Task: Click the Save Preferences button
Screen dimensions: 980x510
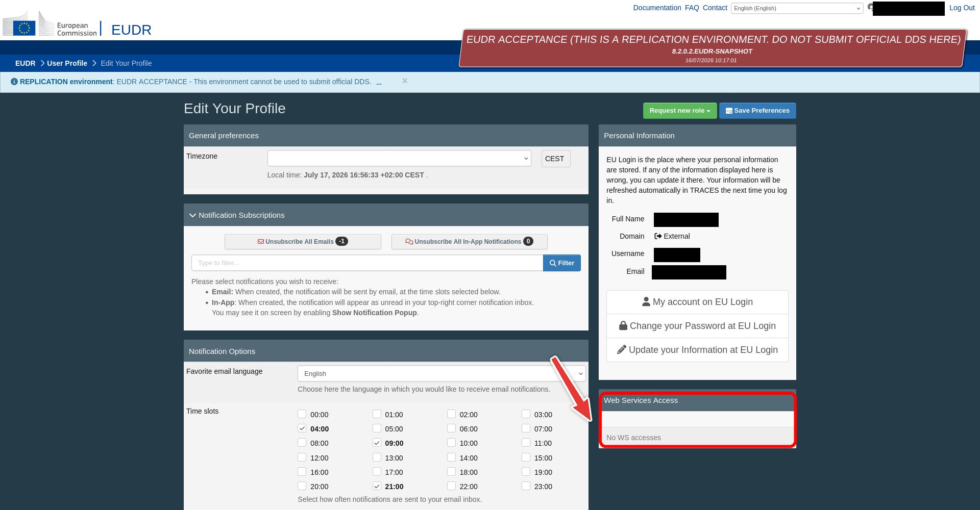Action: click(757, 111)
